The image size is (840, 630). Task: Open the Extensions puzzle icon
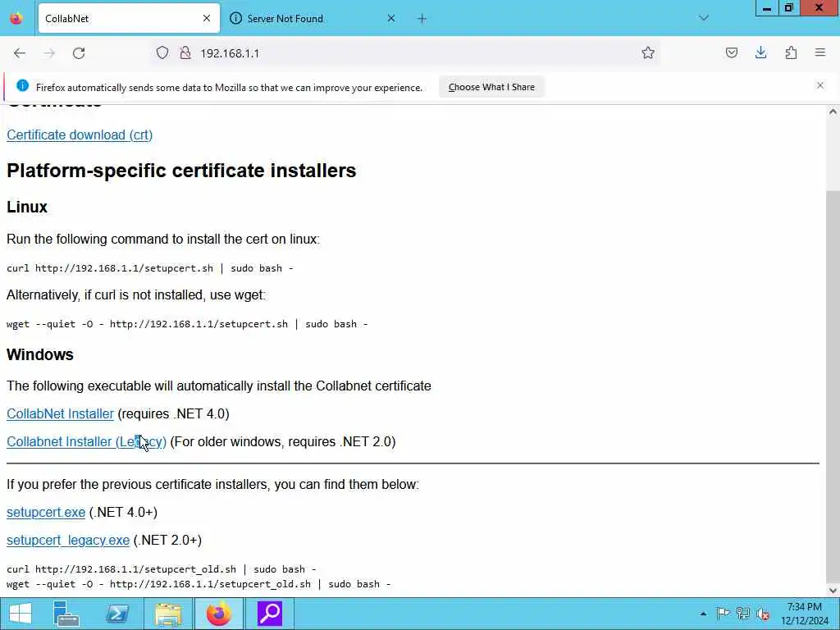791,52
